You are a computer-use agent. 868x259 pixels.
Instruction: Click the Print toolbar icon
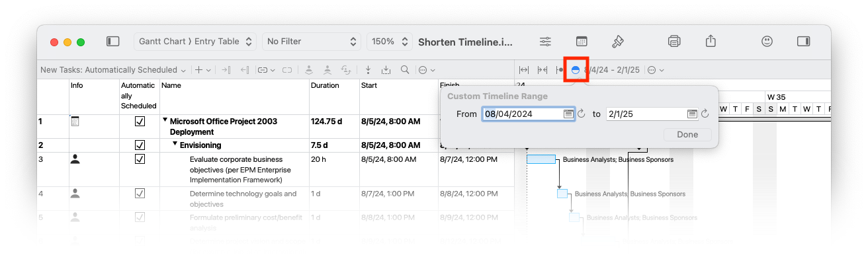pos(674,41)
